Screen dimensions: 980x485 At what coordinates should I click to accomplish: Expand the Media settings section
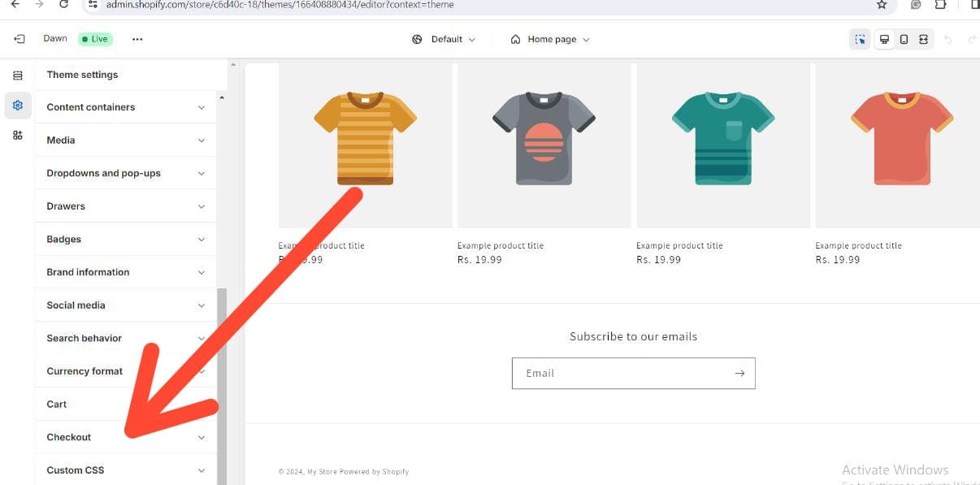[x=126, y=141]
